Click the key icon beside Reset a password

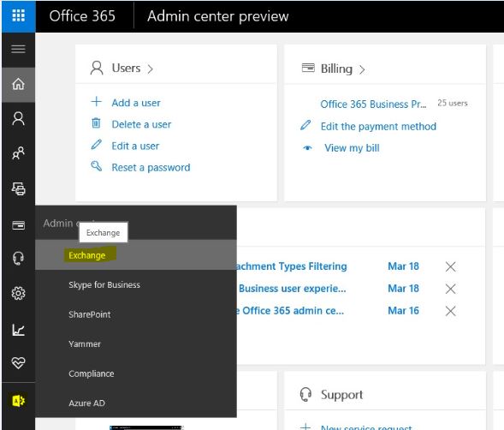point(96,166)
